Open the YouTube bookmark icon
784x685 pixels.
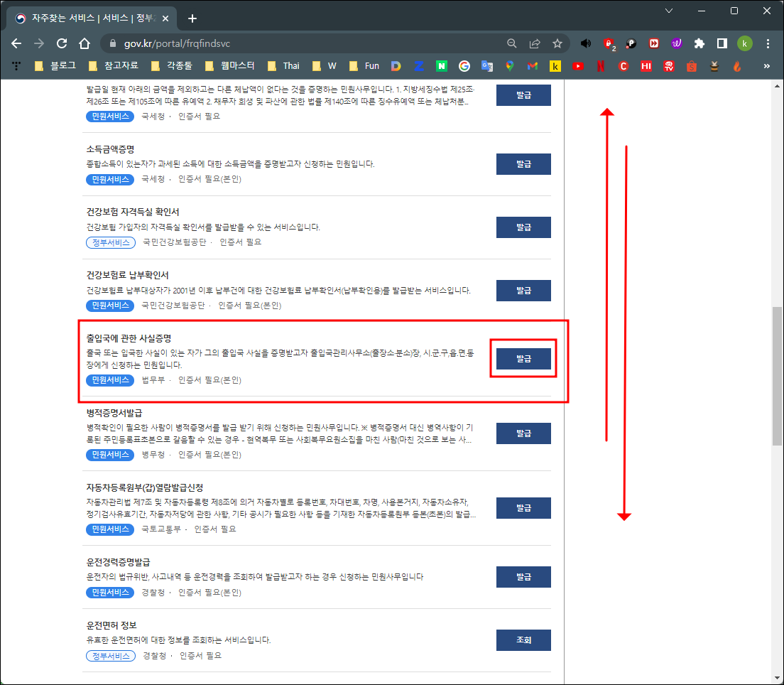(577, 65)
